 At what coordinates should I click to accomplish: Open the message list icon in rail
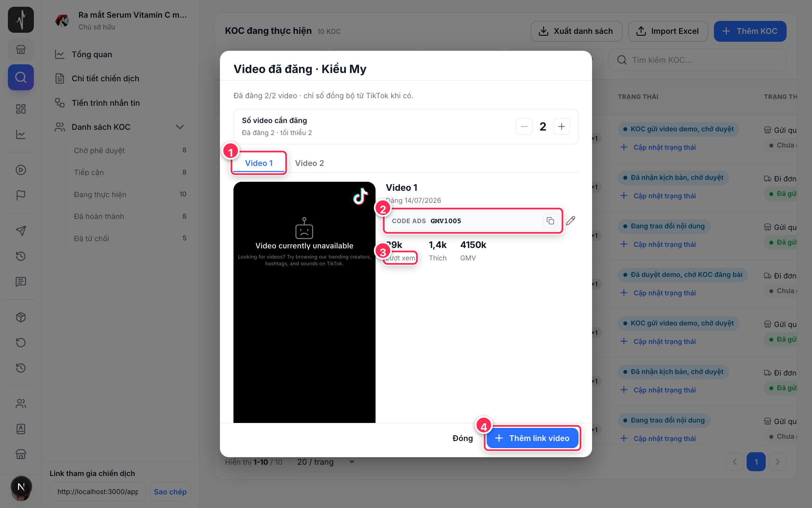pyautogui.click(x=21, y=281)
